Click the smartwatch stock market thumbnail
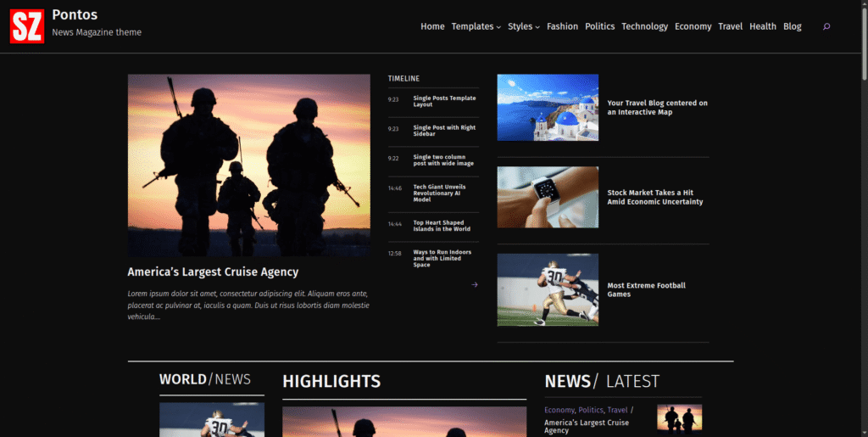 coord(548,197)
